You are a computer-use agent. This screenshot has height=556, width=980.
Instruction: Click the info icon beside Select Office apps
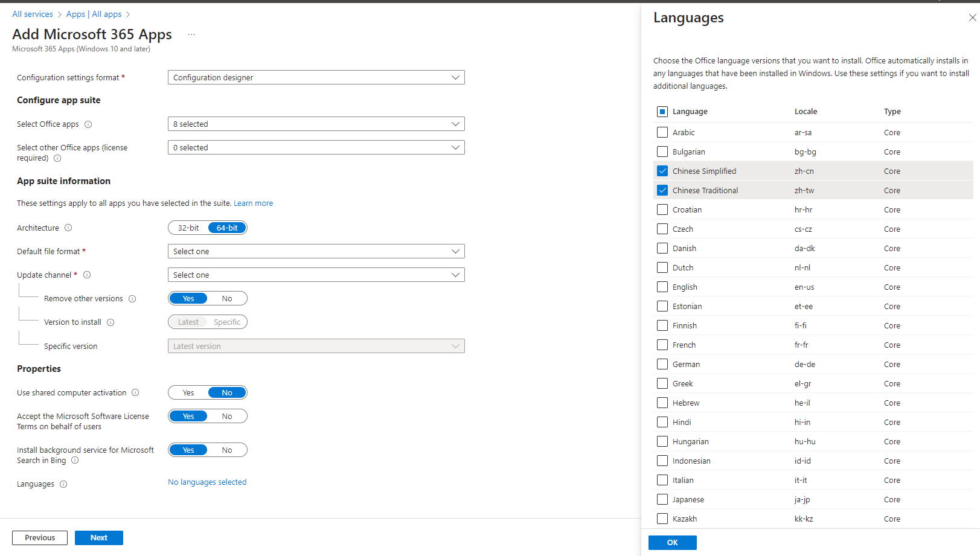click(88, 124)
